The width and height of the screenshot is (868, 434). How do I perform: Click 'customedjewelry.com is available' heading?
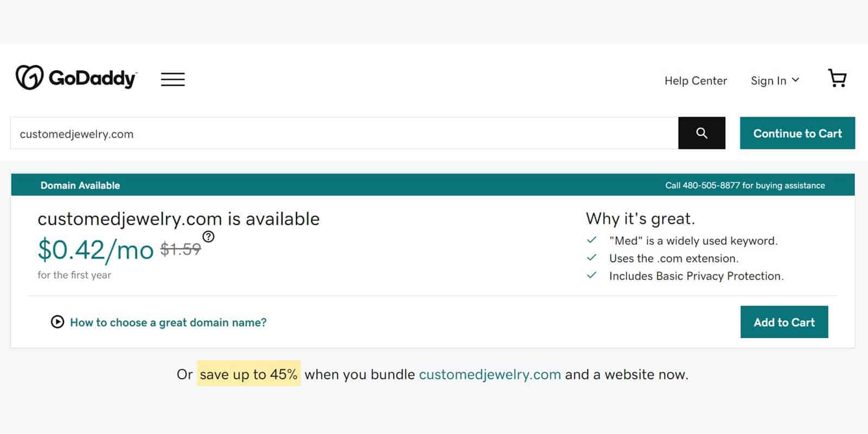click(x=178, y=219)
